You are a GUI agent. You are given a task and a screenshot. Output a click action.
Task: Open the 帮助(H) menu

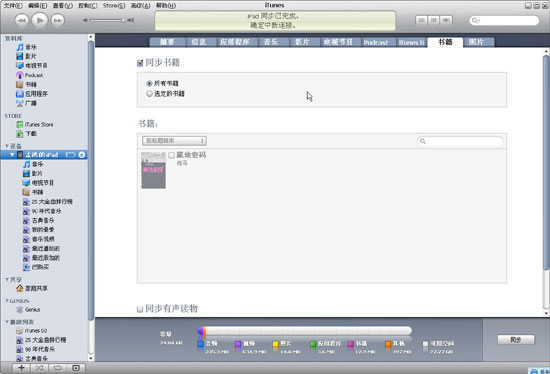click(166, 5)
